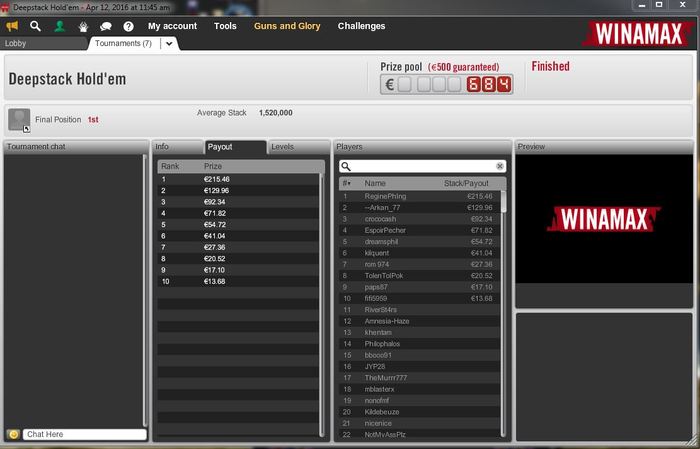This screenshot has height=449, width=700.
Task: Click the megaphone announcements icon
Action: point(12,26)
